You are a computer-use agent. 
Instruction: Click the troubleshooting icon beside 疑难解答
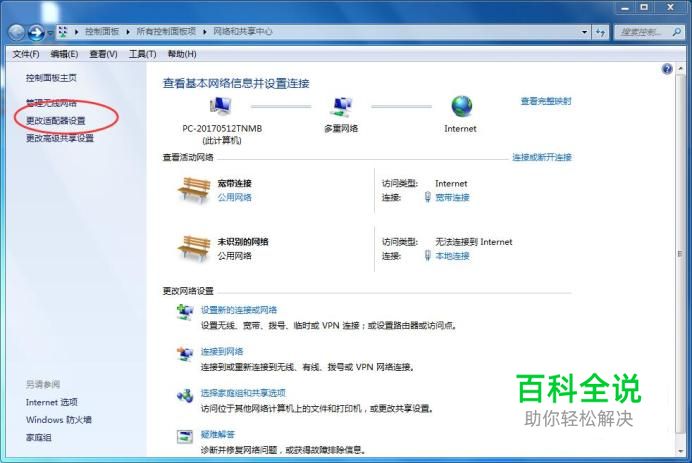click(185, 437)
